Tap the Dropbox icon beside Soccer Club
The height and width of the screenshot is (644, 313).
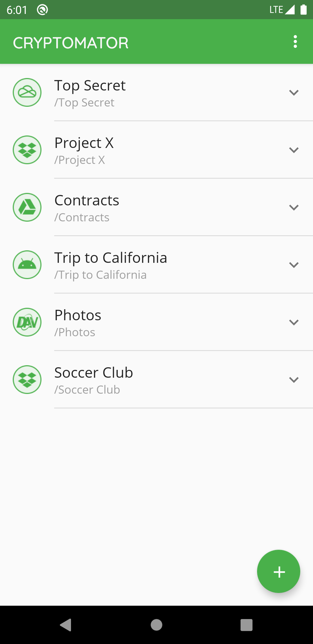tap(27, 380)
